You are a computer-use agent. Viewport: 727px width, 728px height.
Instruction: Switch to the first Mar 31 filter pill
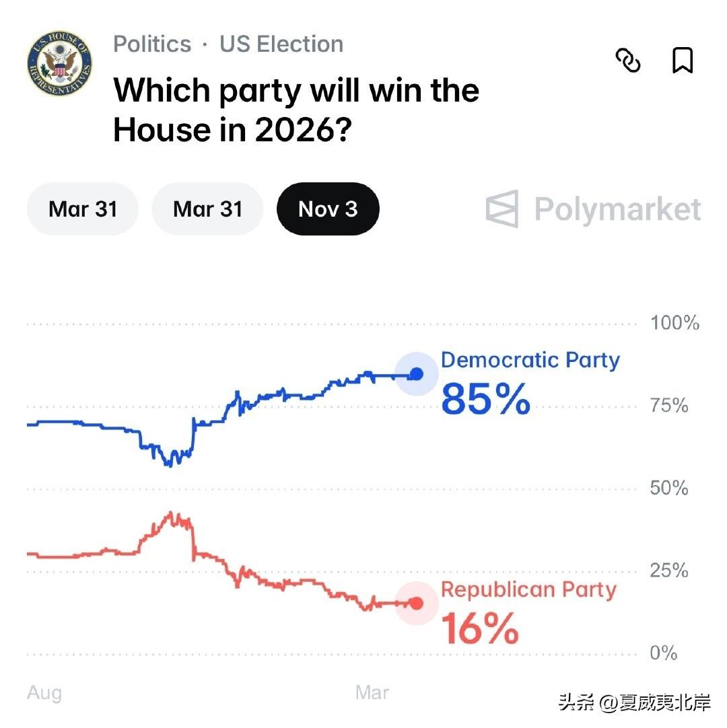tap(81, 209)
